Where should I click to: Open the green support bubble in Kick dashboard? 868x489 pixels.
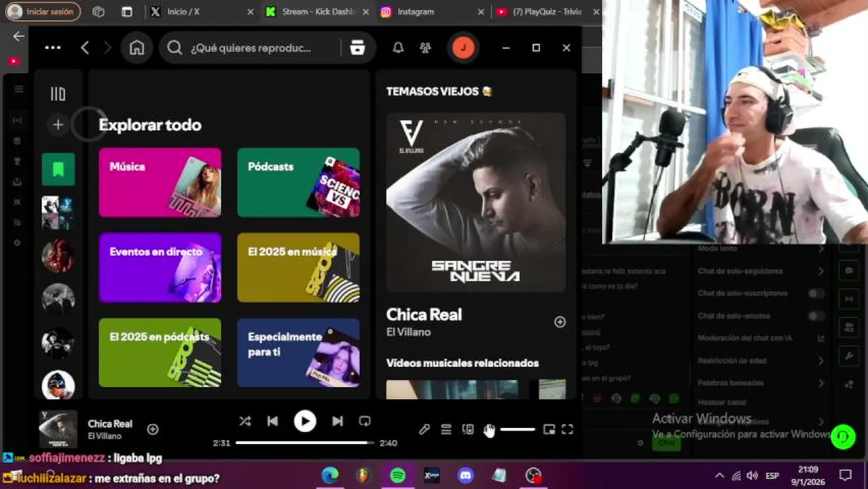click(x=843, y=436)
